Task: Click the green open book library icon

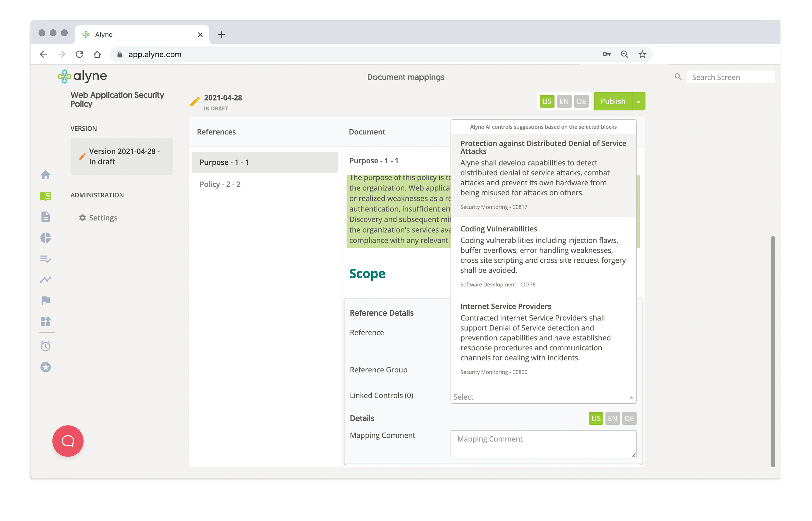Action: point(46,196)
